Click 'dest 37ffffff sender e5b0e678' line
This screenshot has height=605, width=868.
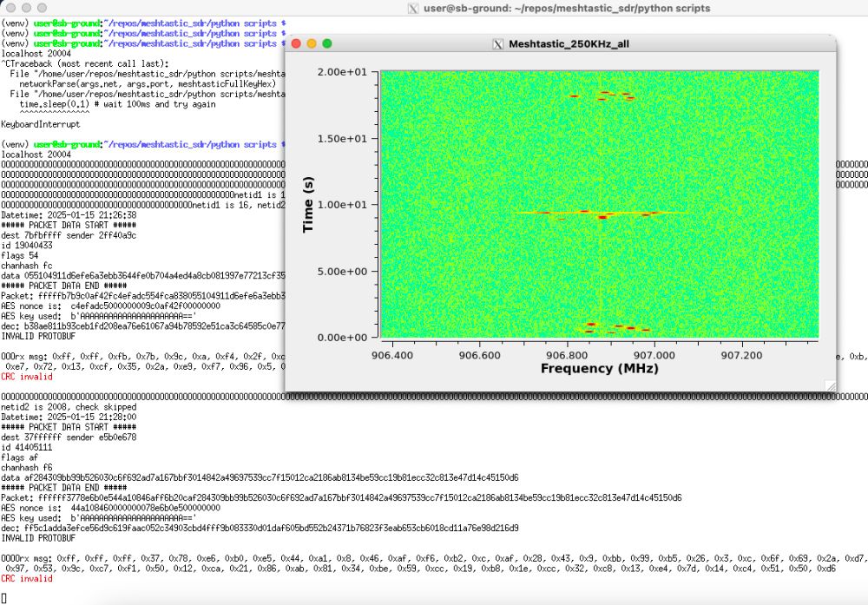click(x=69, y=437)
